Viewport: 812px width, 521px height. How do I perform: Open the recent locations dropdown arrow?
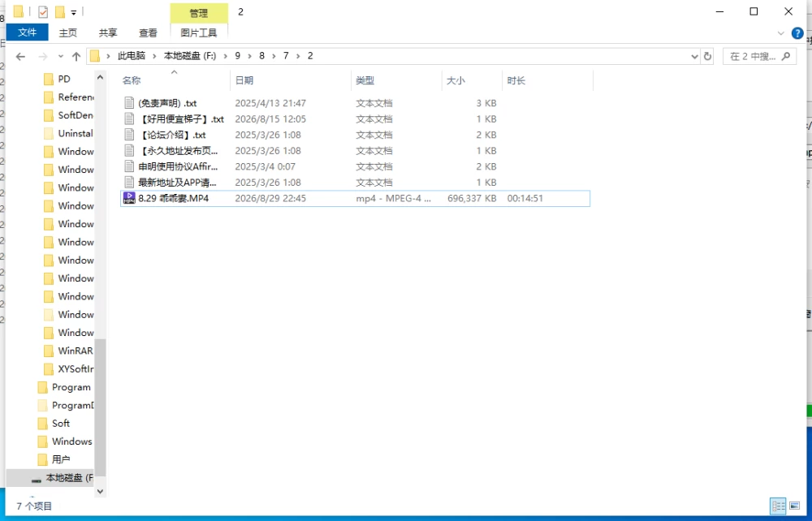click(x=61, y=56)
